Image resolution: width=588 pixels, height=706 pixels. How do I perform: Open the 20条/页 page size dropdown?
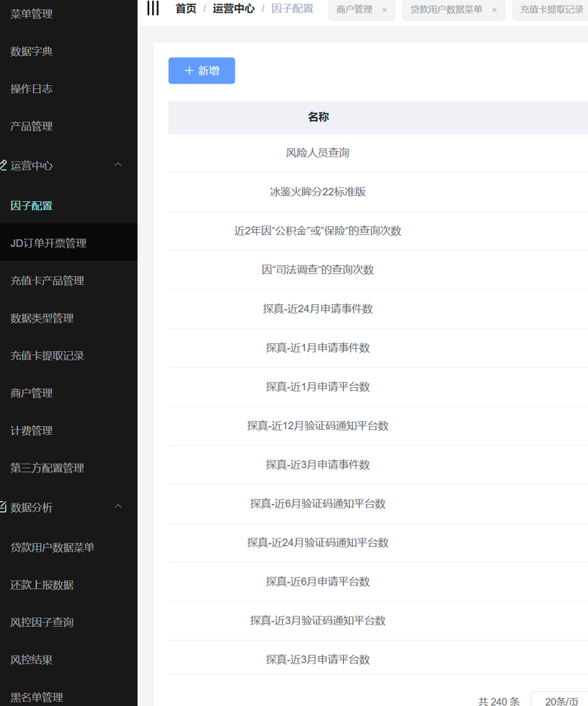(559, 701)
